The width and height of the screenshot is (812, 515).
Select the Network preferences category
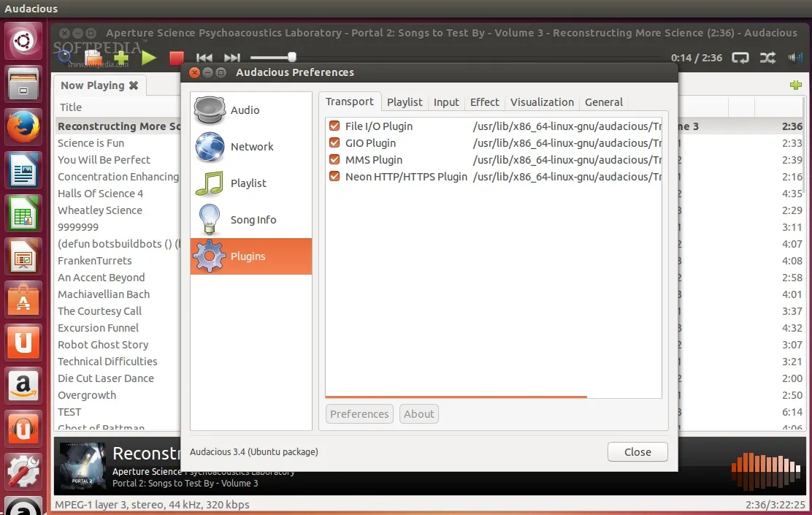pyautogui.click(x=250, y=147)
